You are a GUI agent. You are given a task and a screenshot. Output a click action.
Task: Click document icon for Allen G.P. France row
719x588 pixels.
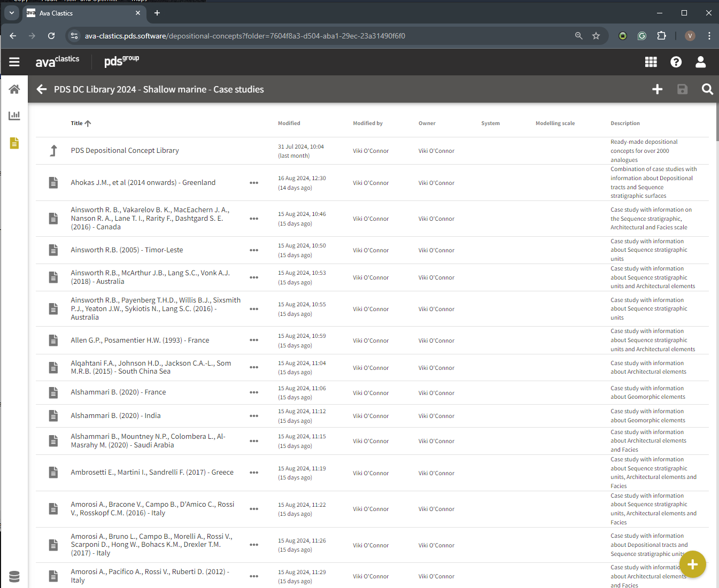tap(53, 340)
